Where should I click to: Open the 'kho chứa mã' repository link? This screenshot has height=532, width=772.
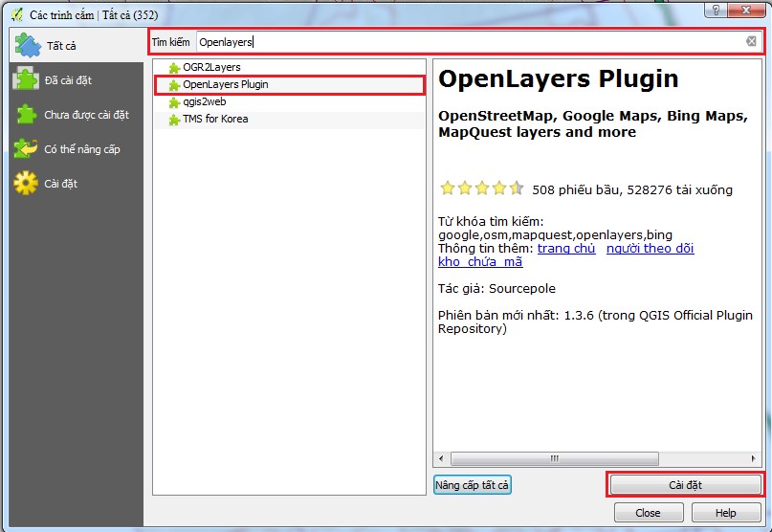tap(480, 262)
